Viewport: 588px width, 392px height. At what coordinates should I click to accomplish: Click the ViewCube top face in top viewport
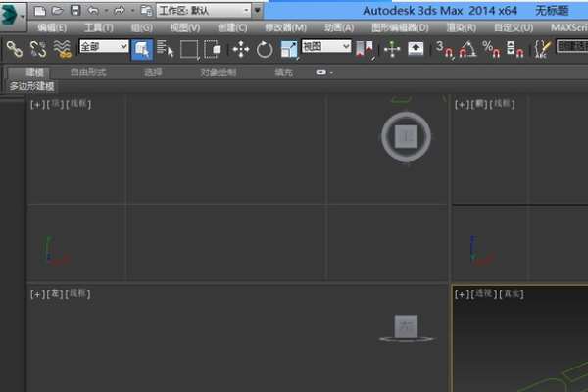coord(406,136)
